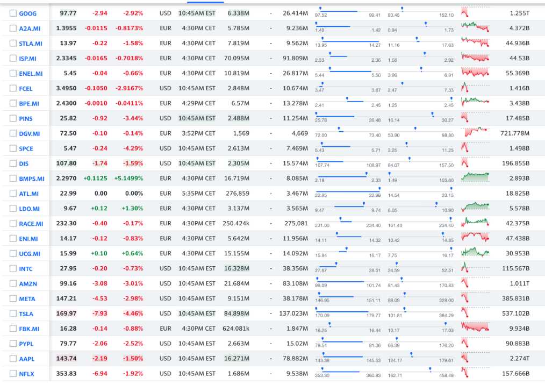Check the box beside STLA.MI
The image size is (545, 392).
pyautogui.click(x=13, y=43)
